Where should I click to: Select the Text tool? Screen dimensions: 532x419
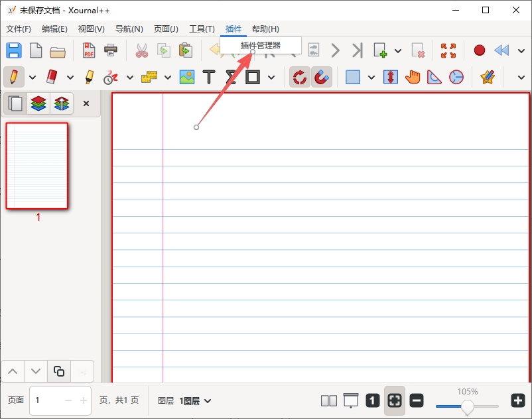209,77
